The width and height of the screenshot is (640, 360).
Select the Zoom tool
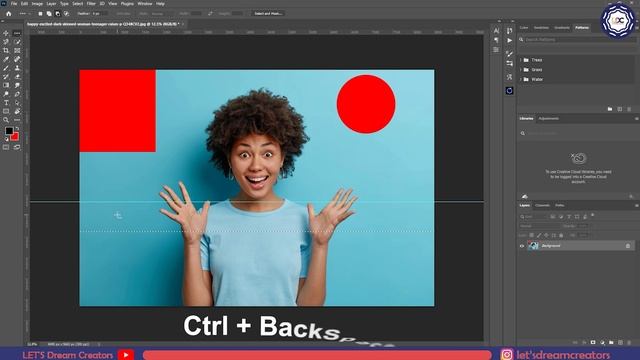[x=6, y=120]
